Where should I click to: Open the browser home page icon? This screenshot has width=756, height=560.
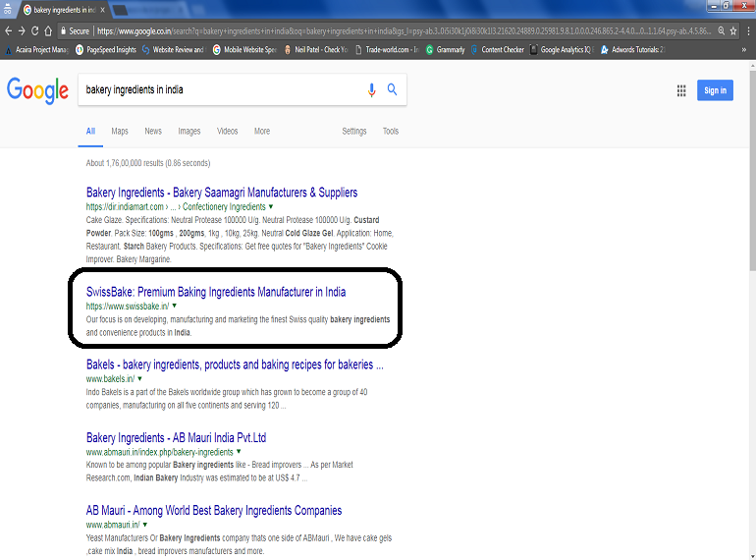[x=48, y=30]
